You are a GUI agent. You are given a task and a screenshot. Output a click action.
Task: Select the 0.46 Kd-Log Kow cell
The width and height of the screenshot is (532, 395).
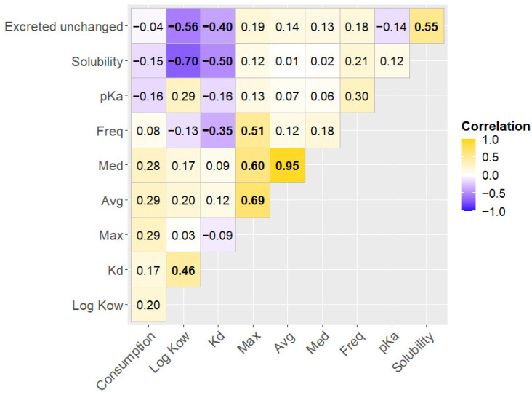click(x=183, y=270)
